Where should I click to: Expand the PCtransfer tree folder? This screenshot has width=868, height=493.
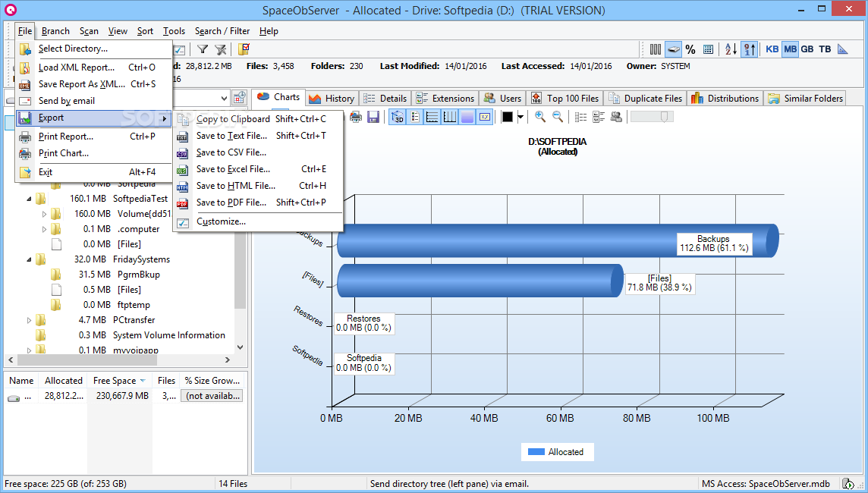29,320
